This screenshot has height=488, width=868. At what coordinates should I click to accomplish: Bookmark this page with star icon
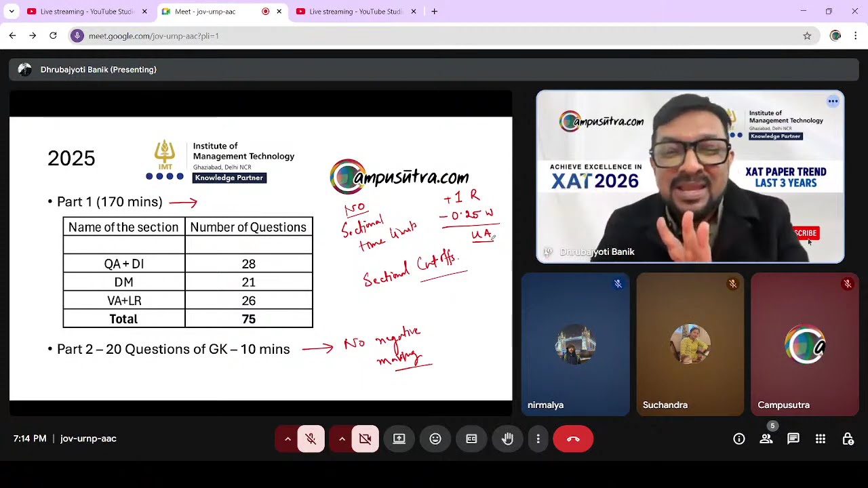point(807,36)
